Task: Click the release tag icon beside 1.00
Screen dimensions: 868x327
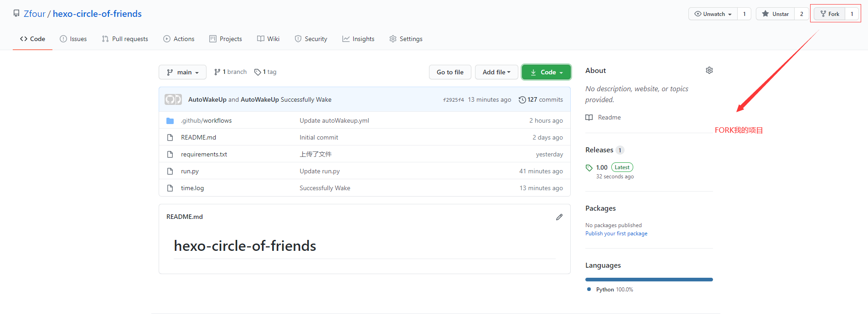Action: (589, 168)
